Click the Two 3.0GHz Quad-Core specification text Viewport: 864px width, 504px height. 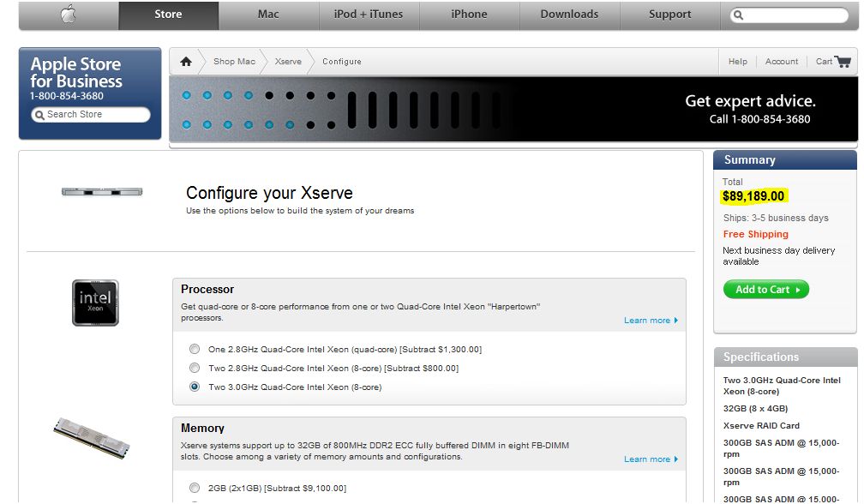782,386
